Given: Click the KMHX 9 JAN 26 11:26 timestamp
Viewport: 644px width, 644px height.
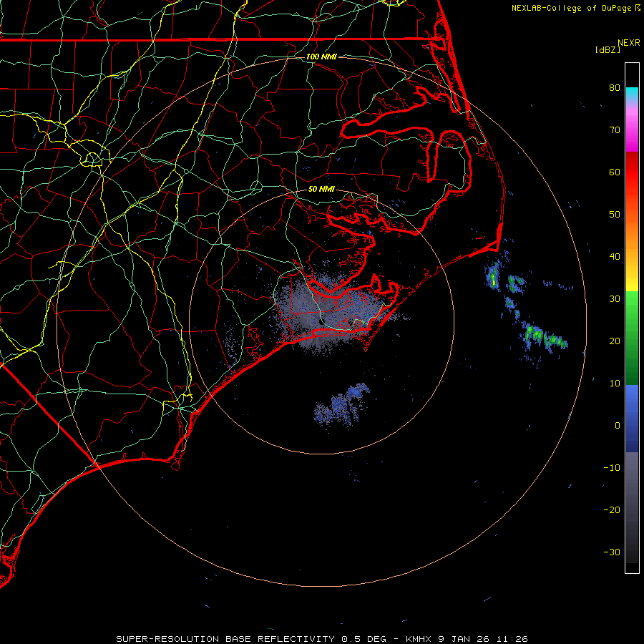Looking at the screenshot, I should click(x=467, y=639).
